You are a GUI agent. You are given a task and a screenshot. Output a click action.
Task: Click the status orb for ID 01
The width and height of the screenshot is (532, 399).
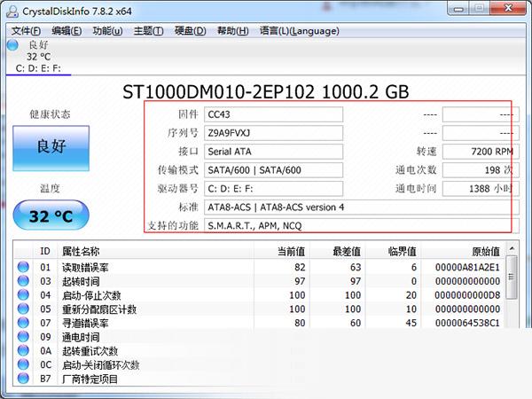pyautogui.click(x=23, y=267)
